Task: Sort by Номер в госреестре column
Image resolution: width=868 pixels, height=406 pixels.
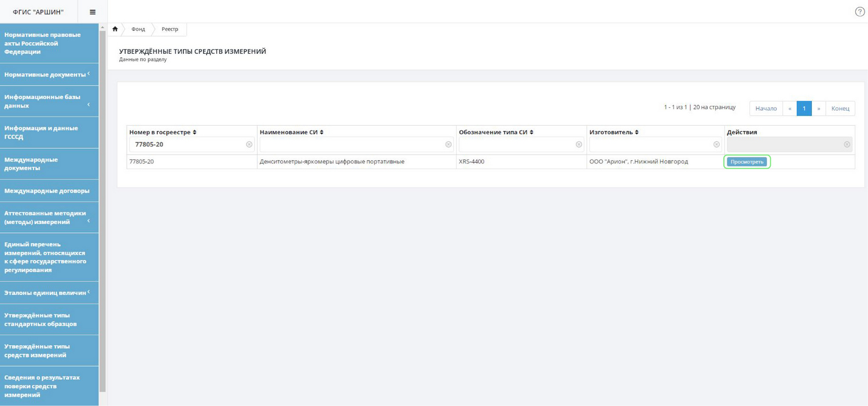Action: click(x=194, y=133)
